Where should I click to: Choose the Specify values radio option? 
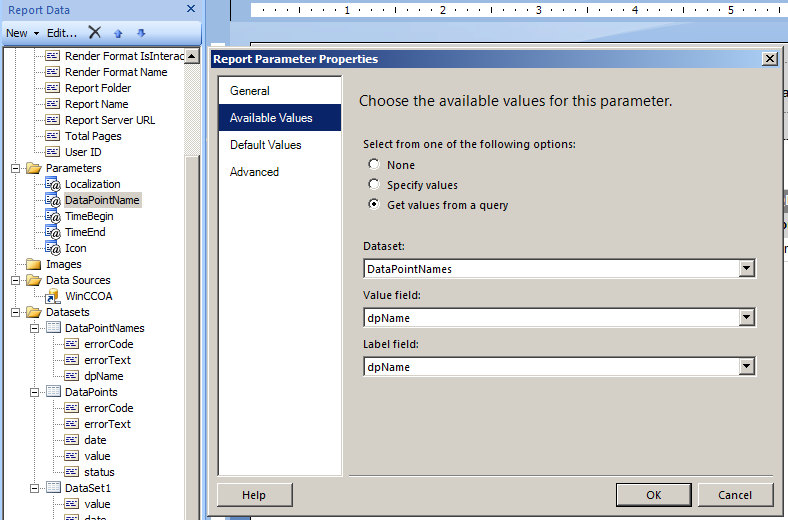374,185
